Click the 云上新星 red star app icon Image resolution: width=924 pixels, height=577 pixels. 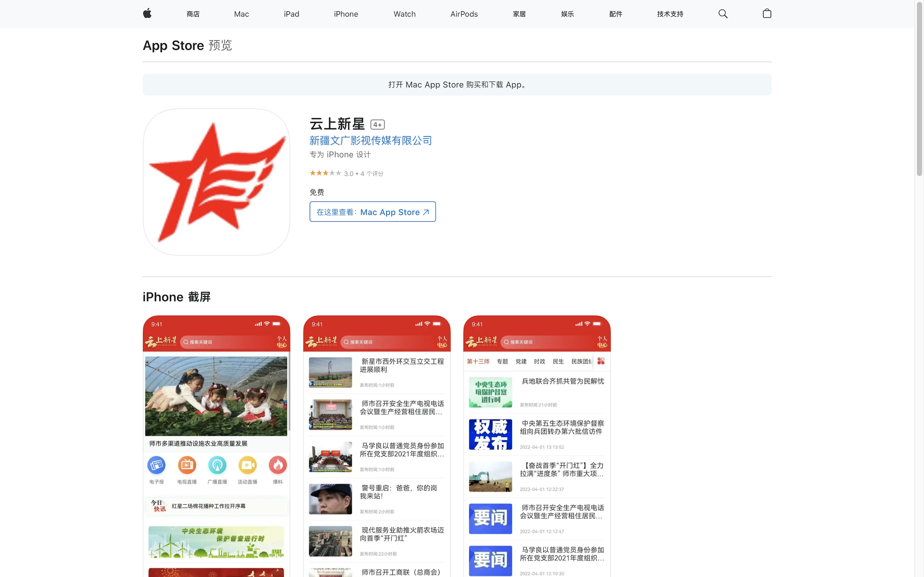216,182
